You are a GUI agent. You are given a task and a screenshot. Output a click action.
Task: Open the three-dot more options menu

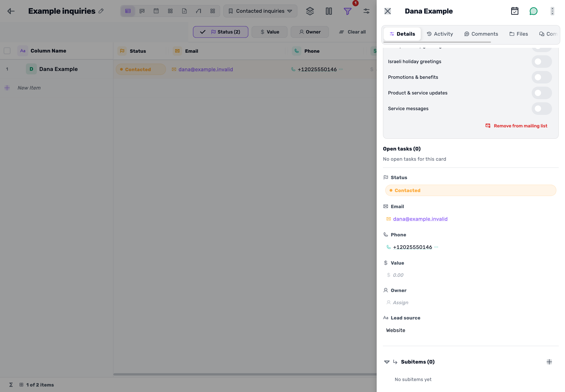(552, 11)
